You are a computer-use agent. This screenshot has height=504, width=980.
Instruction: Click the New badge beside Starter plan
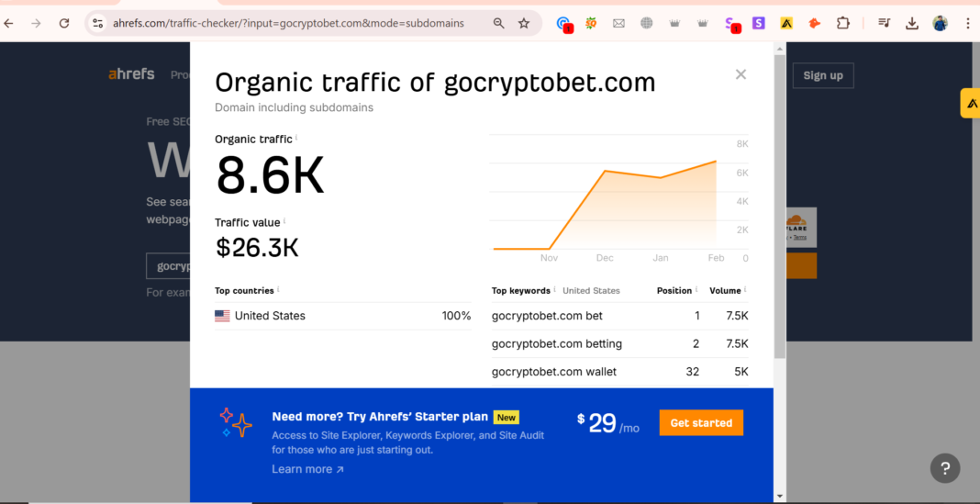pos(507,417)
